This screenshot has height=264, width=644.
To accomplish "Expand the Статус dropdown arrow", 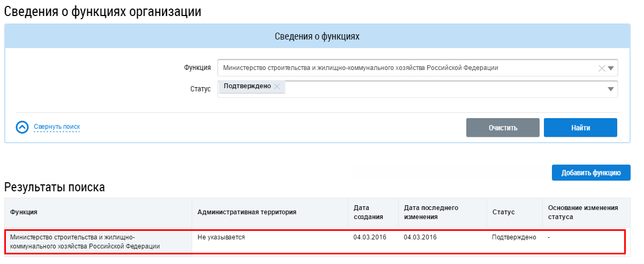I will [611, 89].
